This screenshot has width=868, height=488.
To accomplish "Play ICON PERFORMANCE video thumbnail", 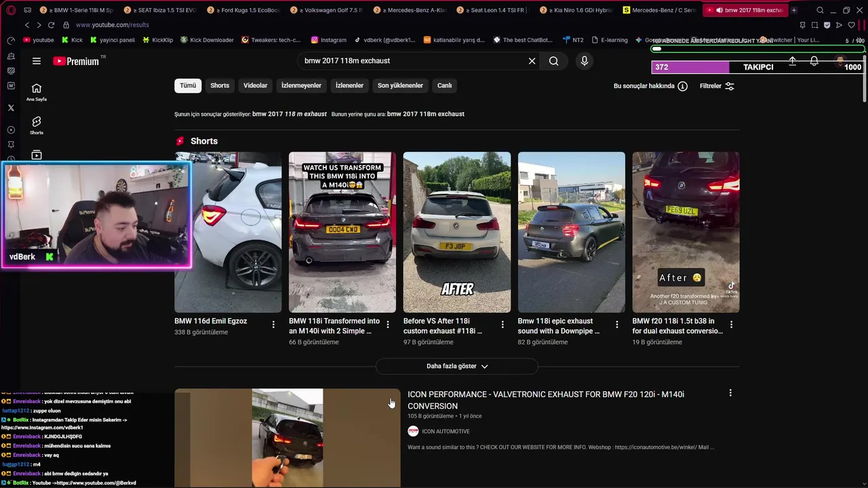I will pos(288,438).
